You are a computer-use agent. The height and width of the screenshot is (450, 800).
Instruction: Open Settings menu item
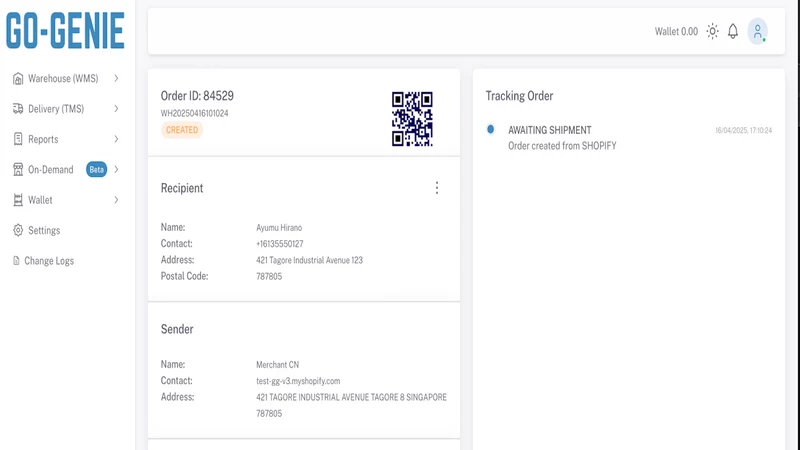[x=66, y=230]
